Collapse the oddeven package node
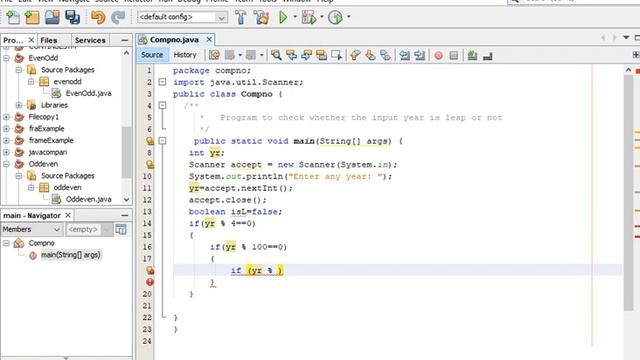 [x=31, y=188]
